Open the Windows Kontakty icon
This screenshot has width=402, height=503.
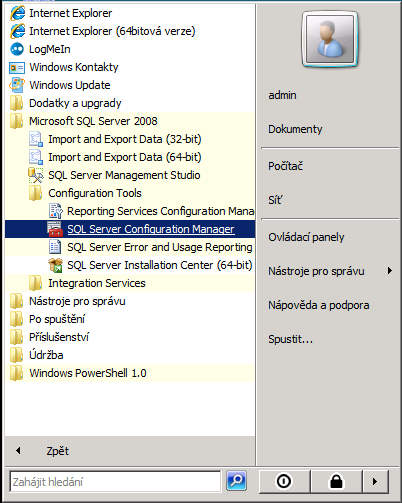click(17, 67)
